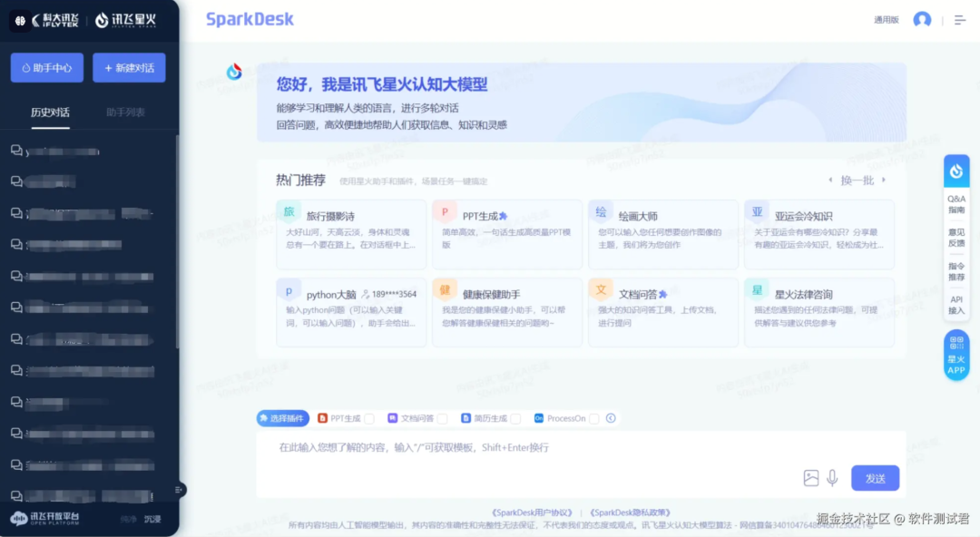
Task: Click the P icon on python大脑 card
Action: pyautogui.click(x=289, y=290)
